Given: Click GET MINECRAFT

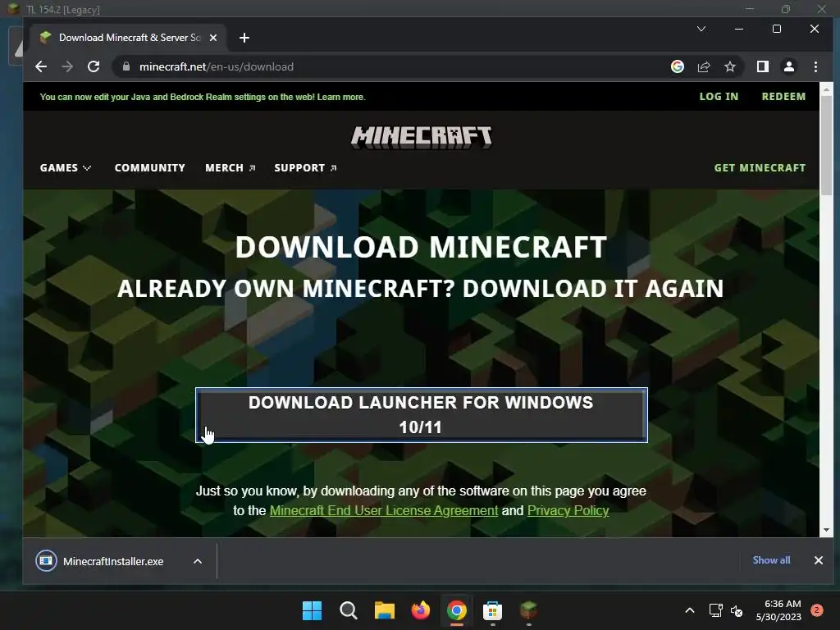Looking at the screenshot, I should click(x=759, y=167).
